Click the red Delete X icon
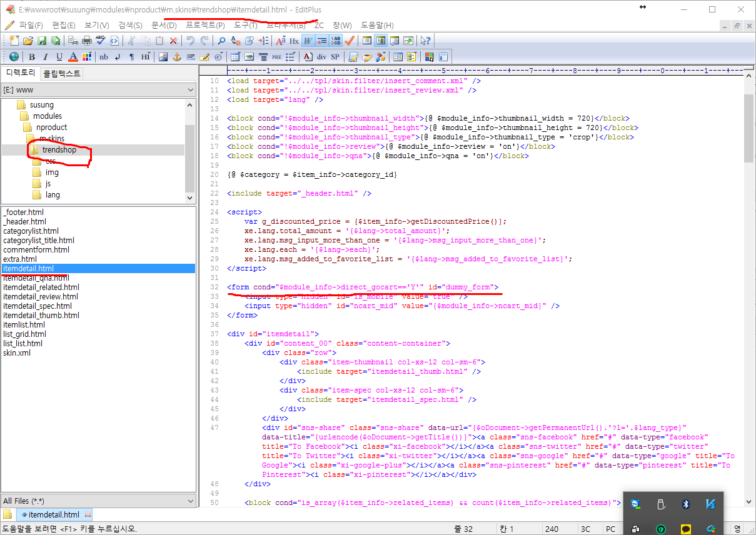 (x=174, y=41)
